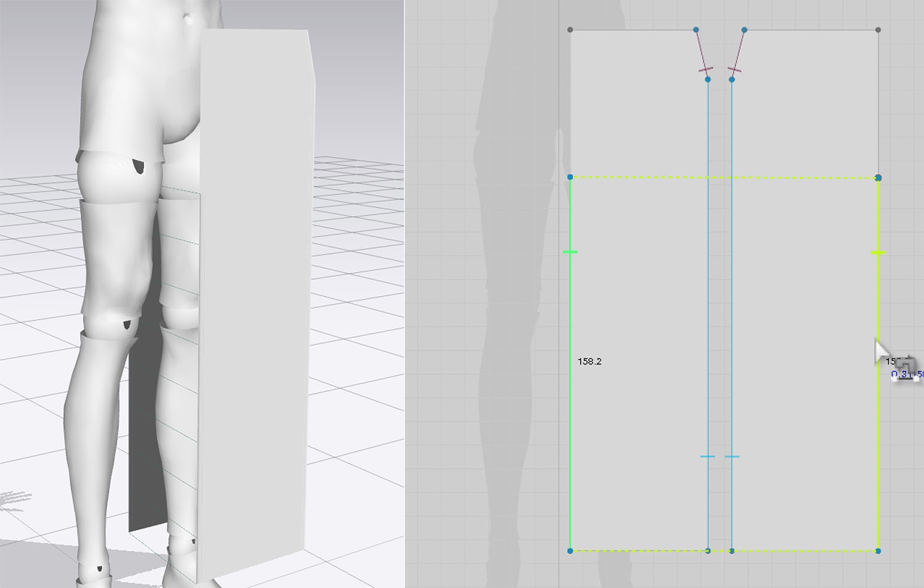Select the bottom-right corner point of the pattern
Viewport: 924px width, 588px height.
tap(878, 550)
